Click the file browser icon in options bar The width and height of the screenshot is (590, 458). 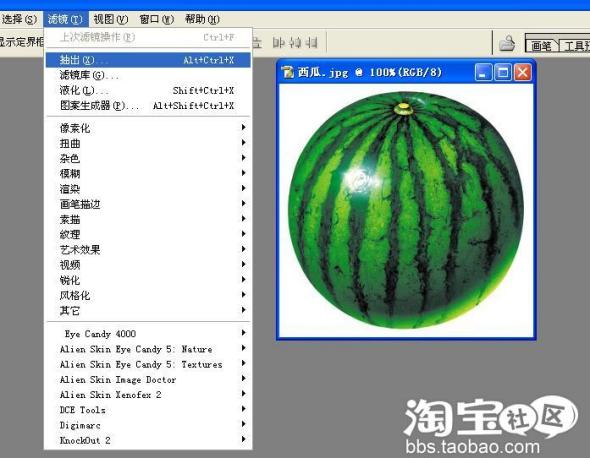tap(507, 43)
